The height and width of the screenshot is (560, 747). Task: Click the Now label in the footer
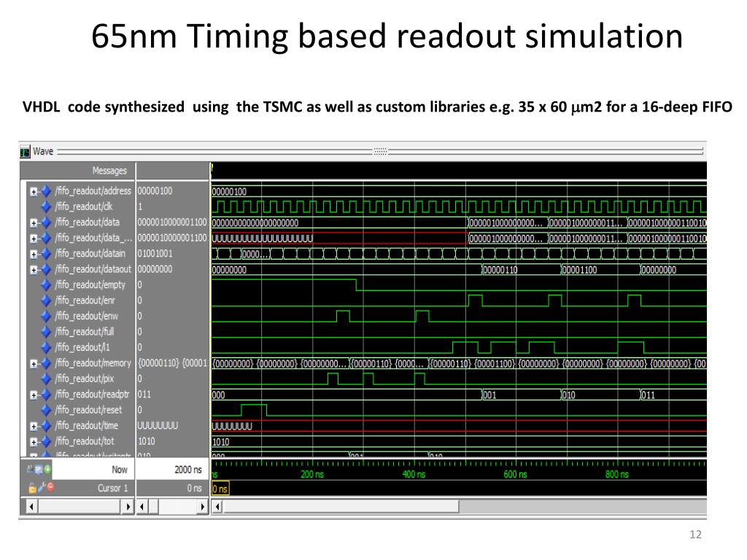tap(120, 470)
